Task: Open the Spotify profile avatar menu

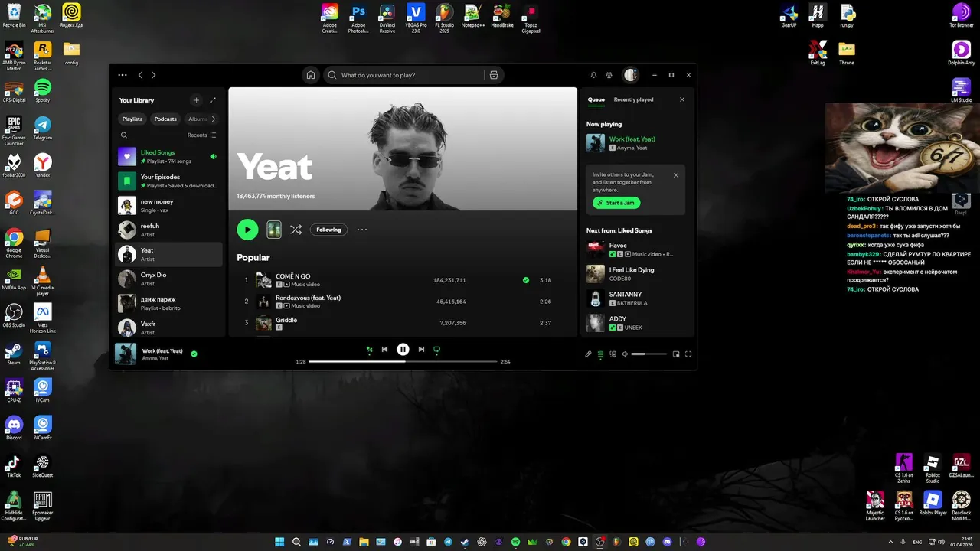Action: coord(631,75)
